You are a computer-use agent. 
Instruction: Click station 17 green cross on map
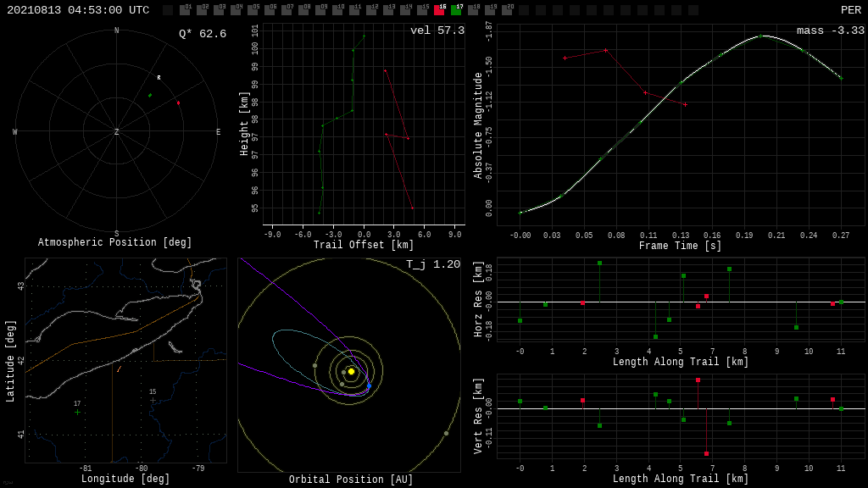pyautogui.click(x=77, y=413)
